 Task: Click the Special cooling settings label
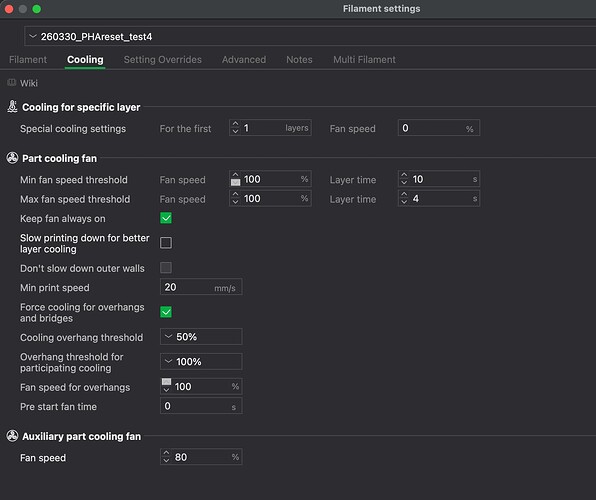pyautogui.click(x=73, y=129)
